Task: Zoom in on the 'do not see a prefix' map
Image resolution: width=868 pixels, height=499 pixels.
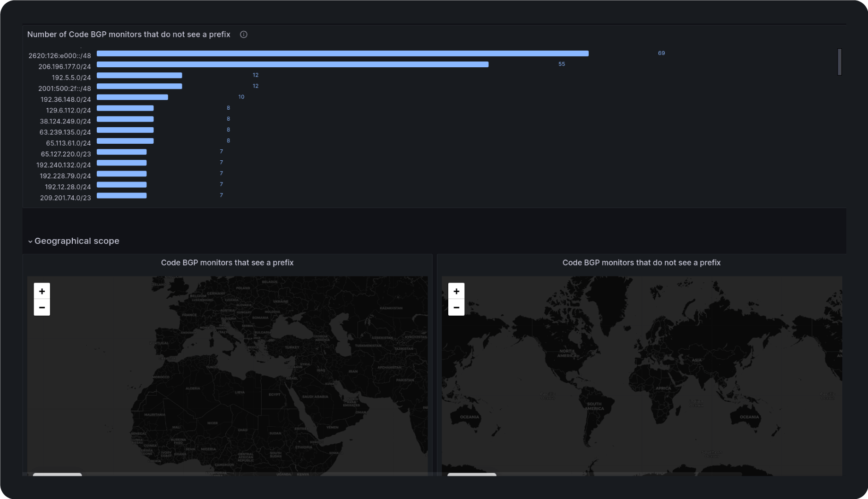Action: [x=456, y=291]
